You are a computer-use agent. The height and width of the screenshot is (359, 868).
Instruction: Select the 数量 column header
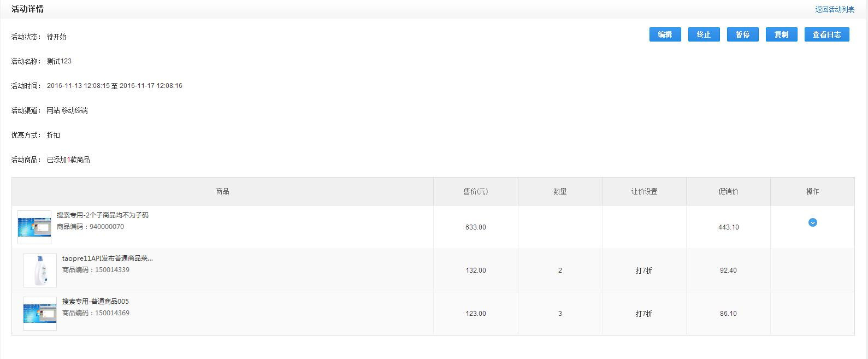pyautogui.click(x=560, y=191)
